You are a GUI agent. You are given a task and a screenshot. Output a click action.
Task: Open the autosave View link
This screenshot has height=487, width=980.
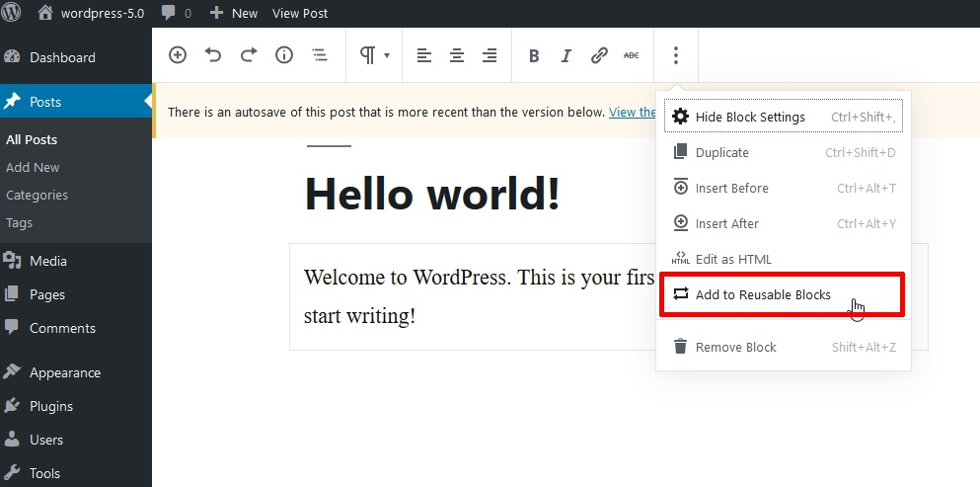coord(632,112)
